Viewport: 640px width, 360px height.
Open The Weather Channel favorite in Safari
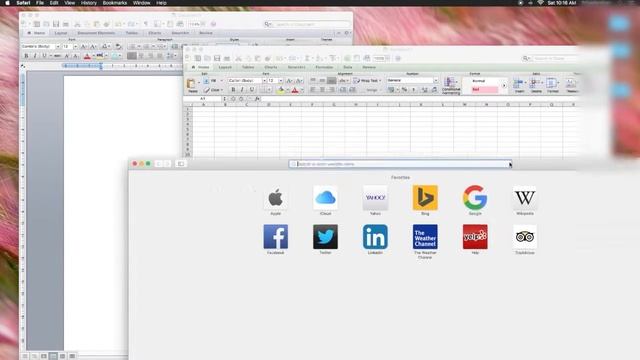[x=425, y=237]
